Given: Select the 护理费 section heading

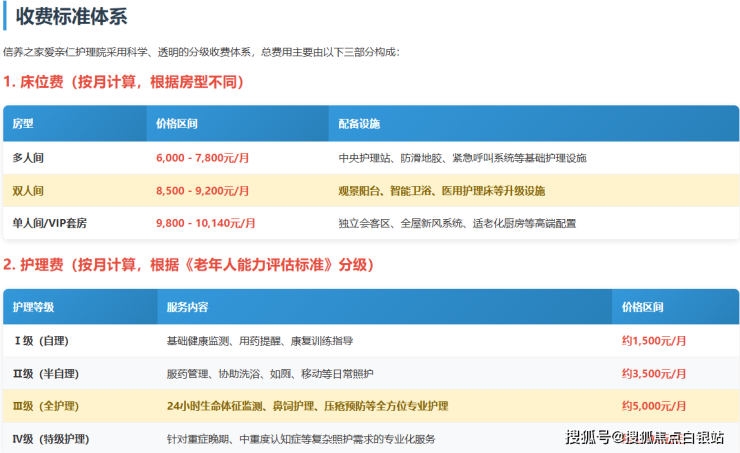Looking at the screenshot, I should (x=188, y=265).
